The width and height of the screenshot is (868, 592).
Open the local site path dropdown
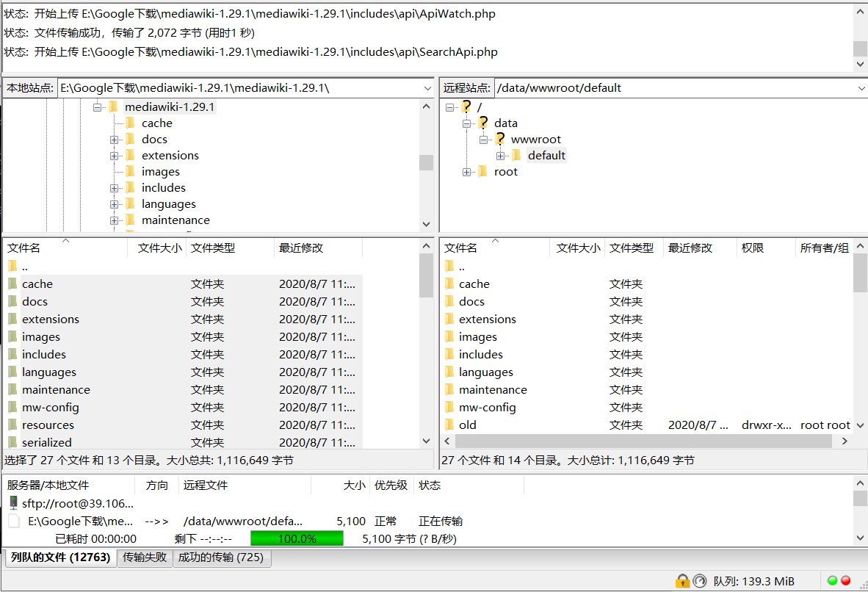(x=427, y=88)
